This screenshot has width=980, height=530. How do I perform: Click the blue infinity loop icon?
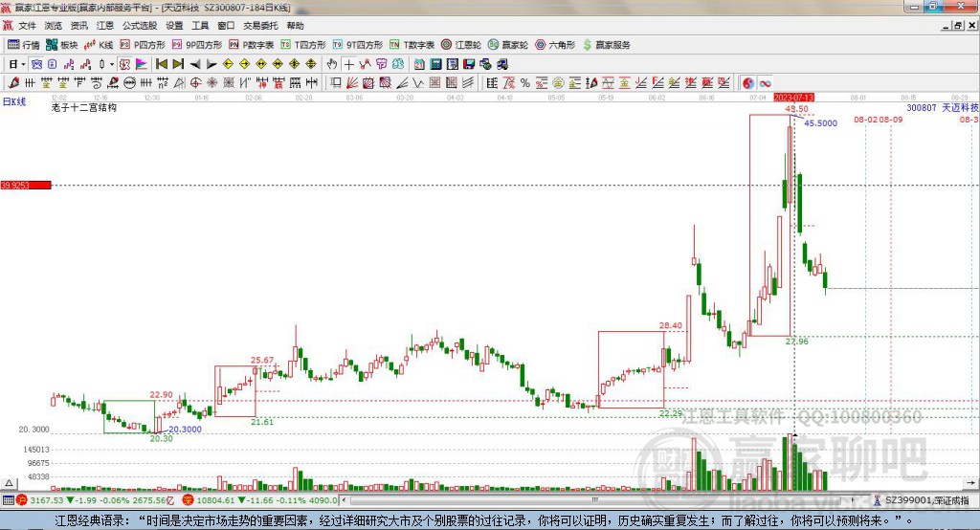(765, 83)
